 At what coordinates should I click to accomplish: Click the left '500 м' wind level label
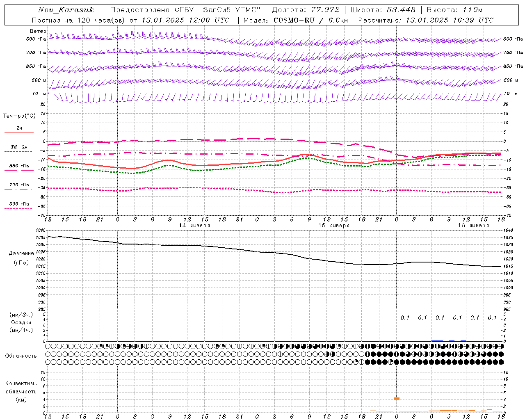(x=39, y=80)
